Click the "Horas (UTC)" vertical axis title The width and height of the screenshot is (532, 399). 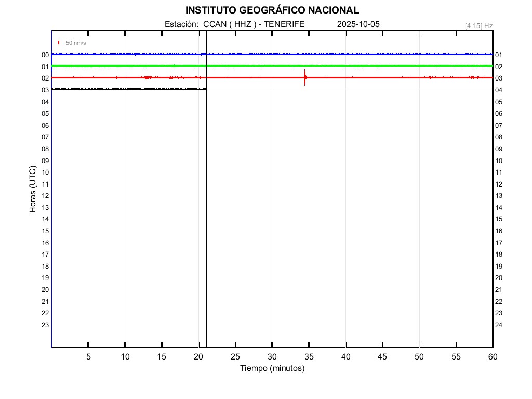(x=33, y=190)
